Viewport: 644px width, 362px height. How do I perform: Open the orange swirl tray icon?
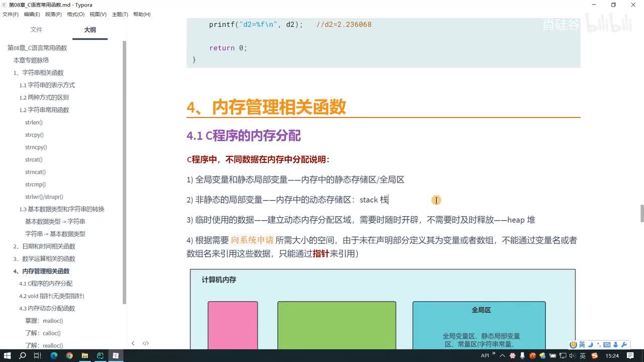[x=532, y=355]
